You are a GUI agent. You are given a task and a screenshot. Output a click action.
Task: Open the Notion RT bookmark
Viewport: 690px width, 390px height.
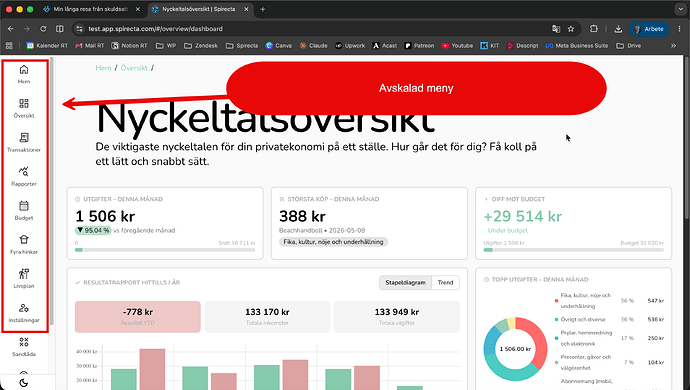(129, 45)
